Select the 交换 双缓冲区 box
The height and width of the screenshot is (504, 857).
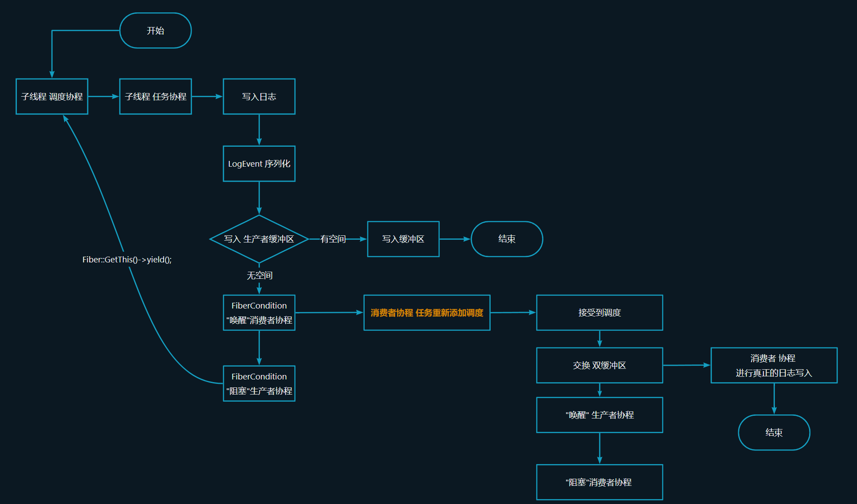pos(599,365)
